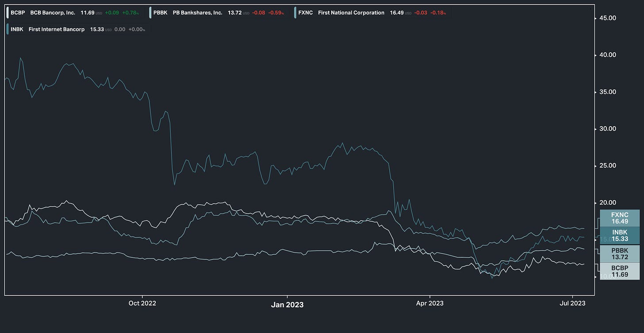644x333 pixels.
Task: Click the PBBK ticker symbol in legend
Action: pyautogui.click(x=161, y=13)
